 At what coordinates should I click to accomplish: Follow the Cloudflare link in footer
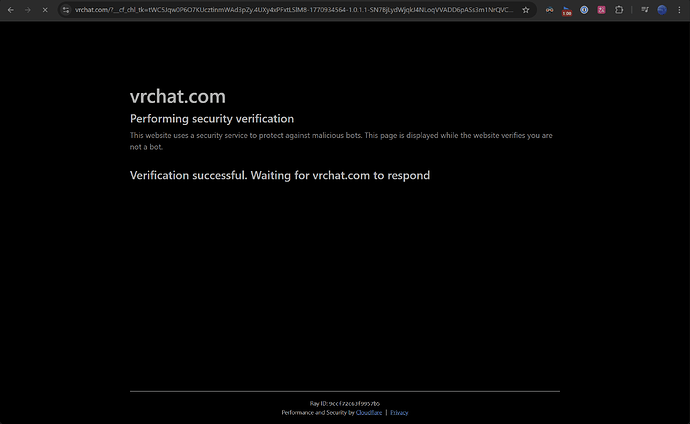click(369, 413)
